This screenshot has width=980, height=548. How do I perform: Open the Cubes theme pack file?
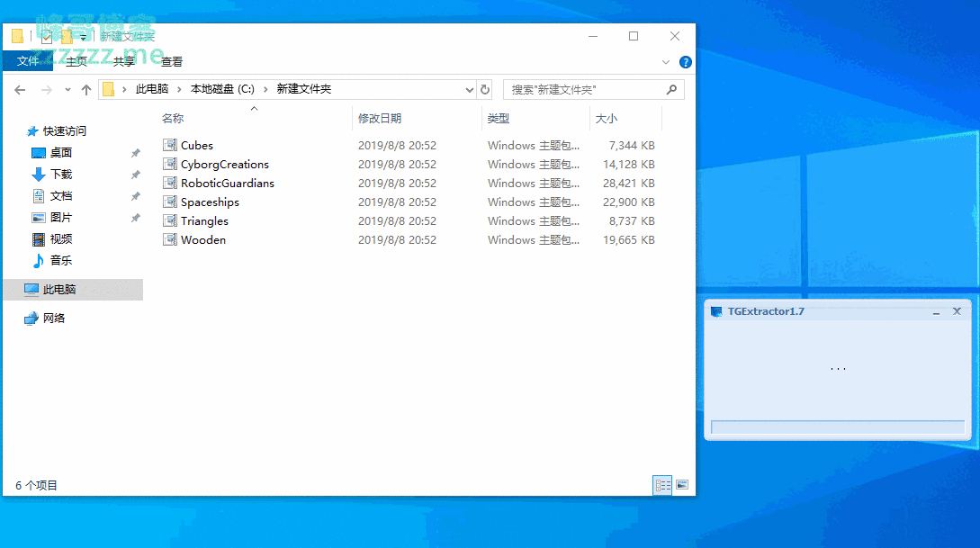click(196, 145)
